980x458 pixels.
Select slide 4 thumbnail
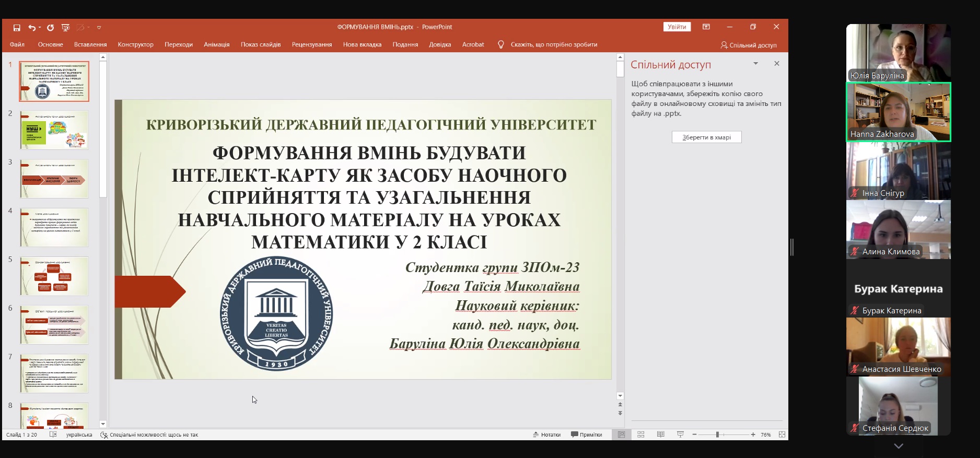54,227
